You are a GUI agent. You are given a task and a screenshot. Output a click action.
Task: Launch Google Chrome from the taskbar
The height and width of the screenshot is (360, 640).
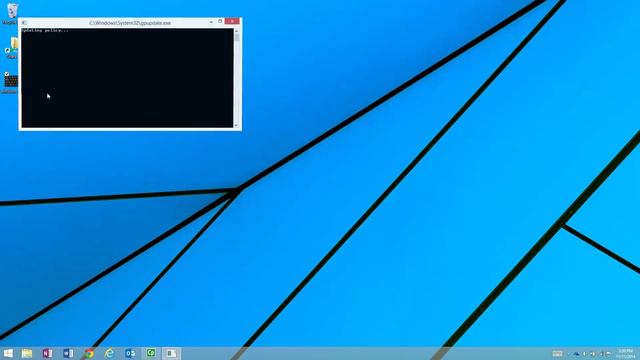tap(89, 353)
